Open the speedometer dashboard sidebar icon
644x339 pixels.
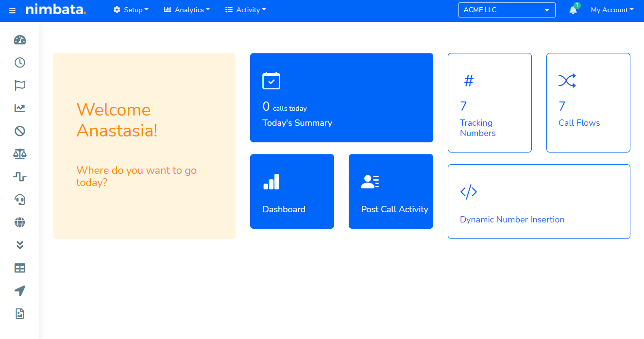click(20, 40)
